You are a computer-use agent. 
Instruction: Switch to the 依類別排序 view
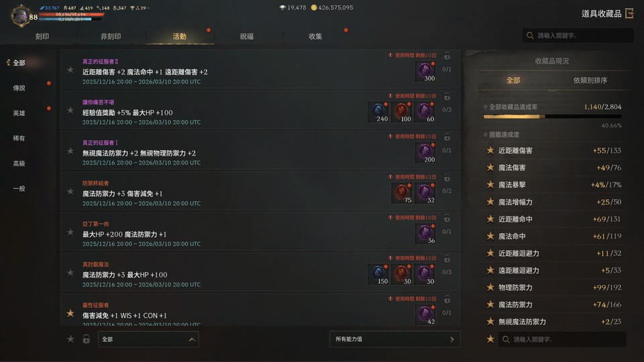pos(590,80)
